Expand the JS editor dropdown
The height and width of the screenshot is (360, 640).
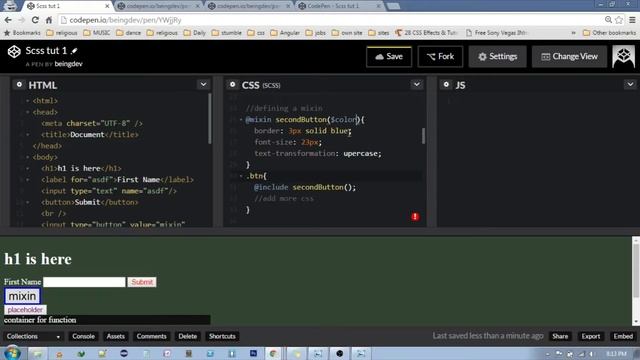click(630, 84)
